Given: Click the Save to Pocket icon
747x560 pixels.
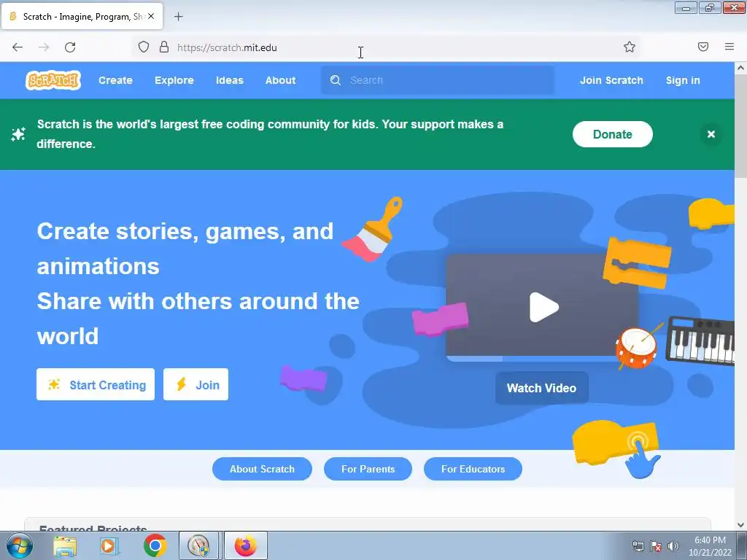Looking at the screenshot, I should point(703,47).
